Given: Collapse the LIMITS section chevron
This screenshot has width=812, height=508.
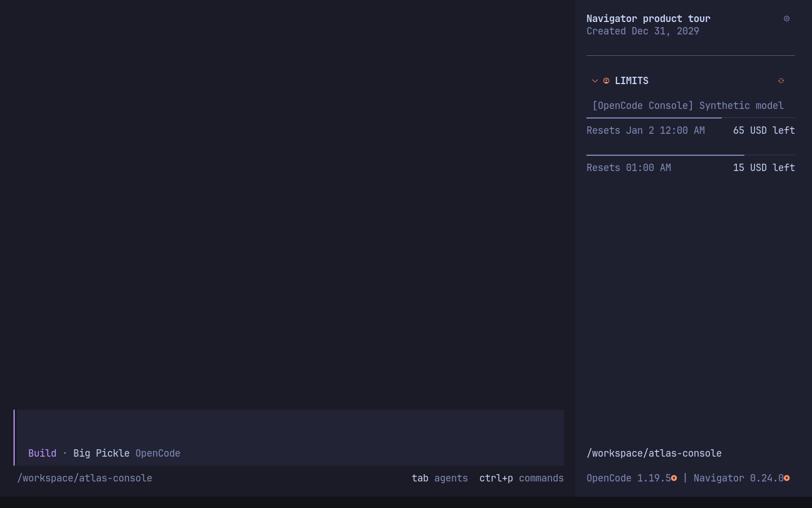Looking at the screenshot, I should click(x=595, y=81).
